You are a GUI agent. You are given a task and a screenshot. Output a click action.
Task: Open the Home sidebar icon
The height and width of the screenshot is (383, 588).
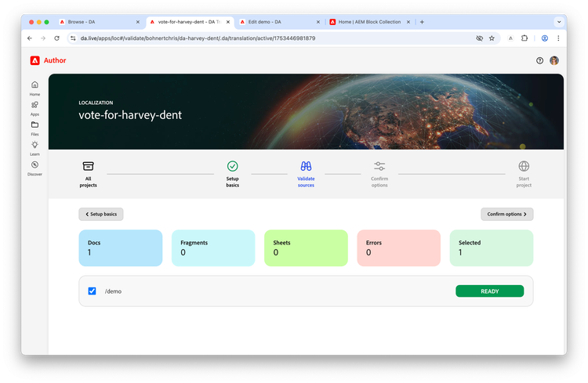tap(34, 85)
